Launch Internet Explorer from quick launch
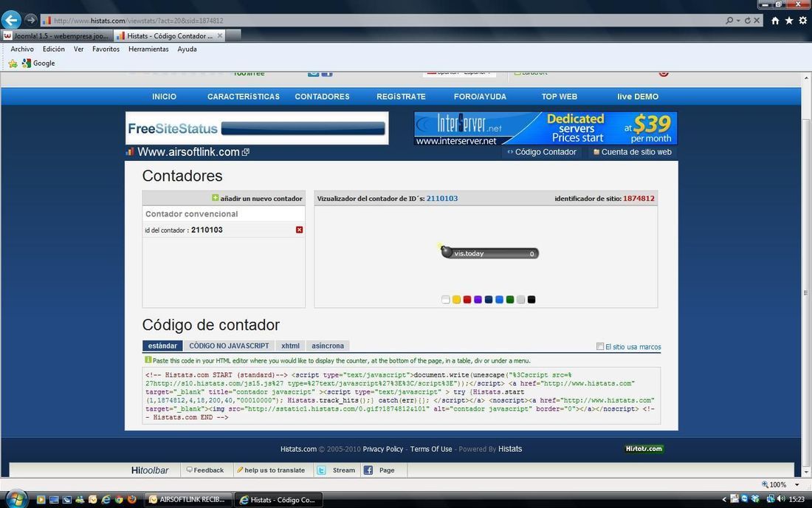Image resolution: width=812 pixels, height=508 pixels. point(106,499)
